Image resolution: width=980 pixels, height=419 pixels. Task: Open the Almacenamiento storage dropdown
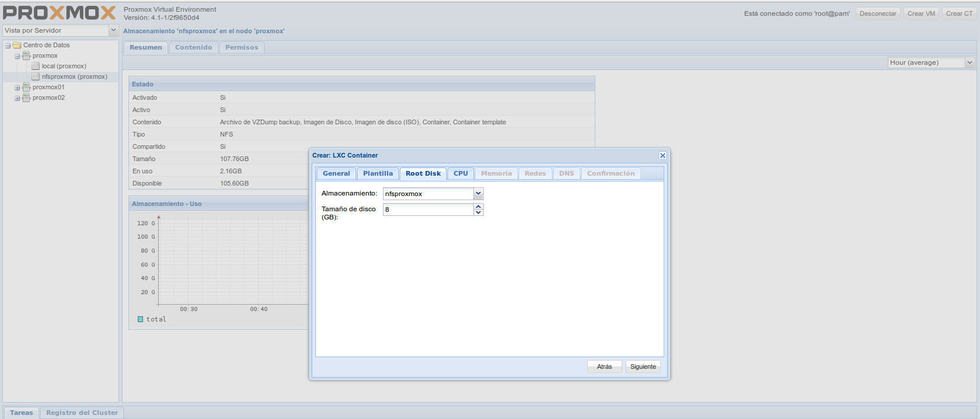point(478,194)
